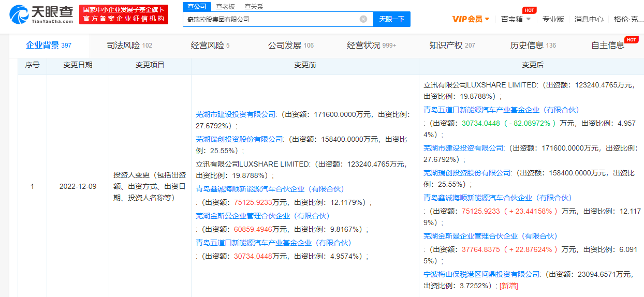Click the 投资人变更 change item cell
The height and width of the screenshot is (297, 644).
pos(150,186)
